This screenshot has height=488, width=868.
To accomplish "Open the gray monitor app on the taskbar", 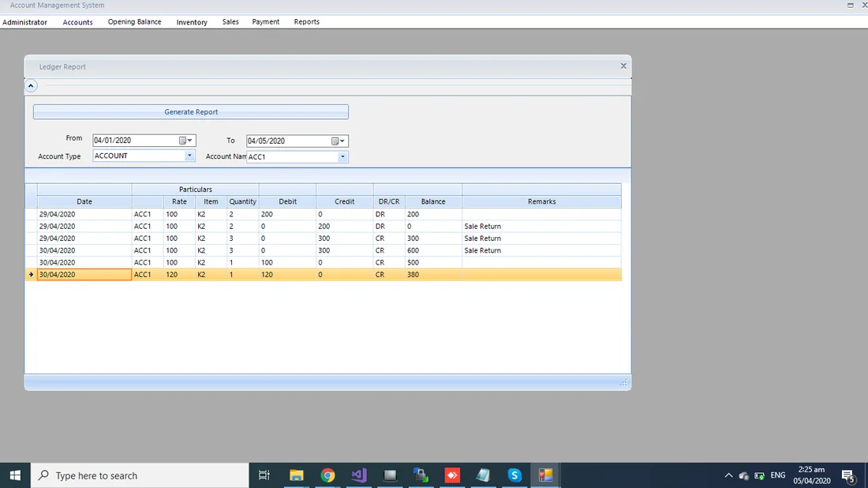I will click(391, 475).
